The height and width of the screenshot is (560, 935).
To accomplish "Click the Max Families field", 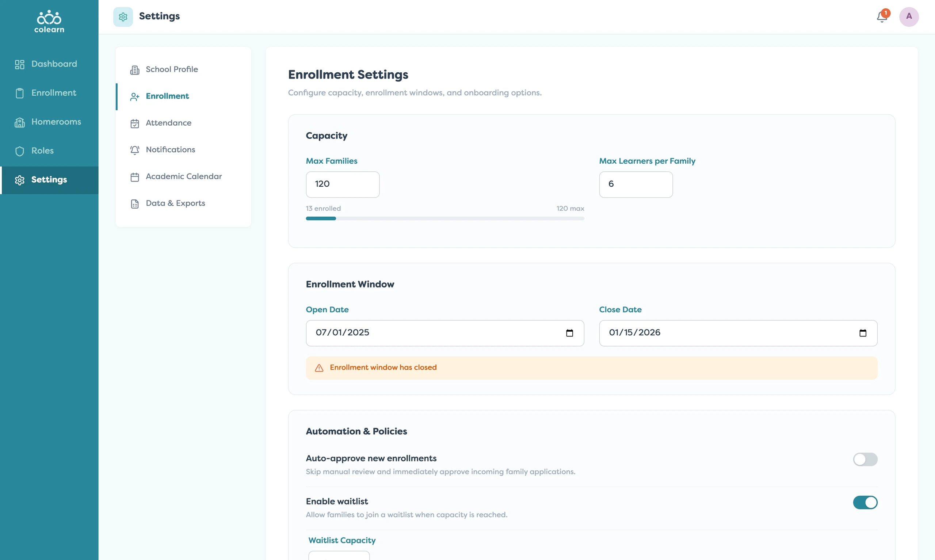I will click(343, 184).
